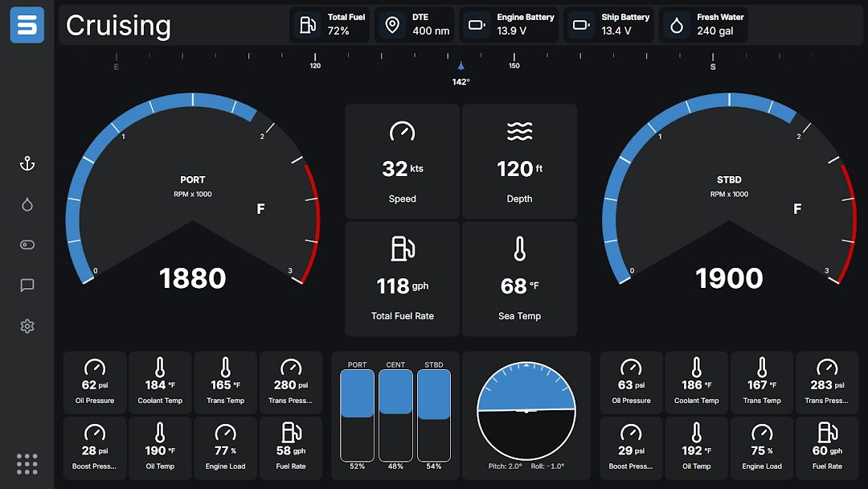
Task: Click the 52% port tank percentage
Action: 357,466
